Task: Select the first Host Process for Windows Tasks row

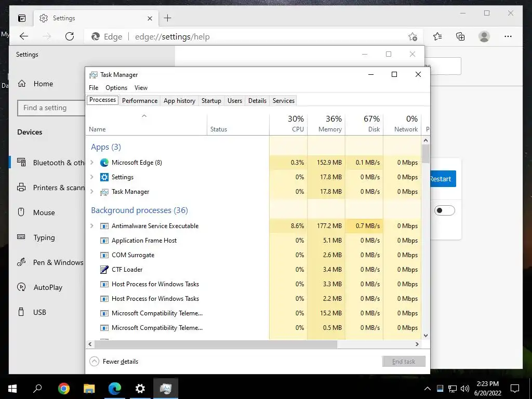Action: click(x=253, y=284)
